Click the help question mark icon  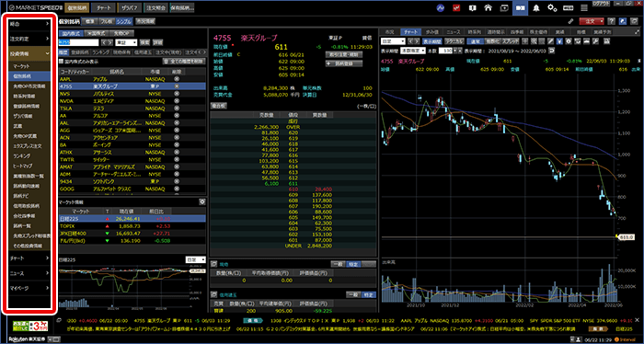611,21
